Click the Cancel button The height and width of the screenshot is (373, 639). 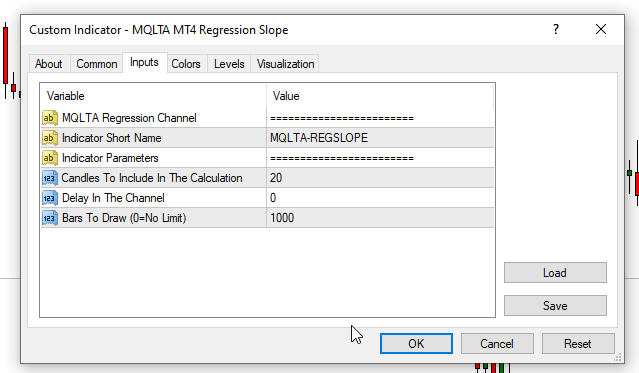pyautogui.click(x=497, y=344)
